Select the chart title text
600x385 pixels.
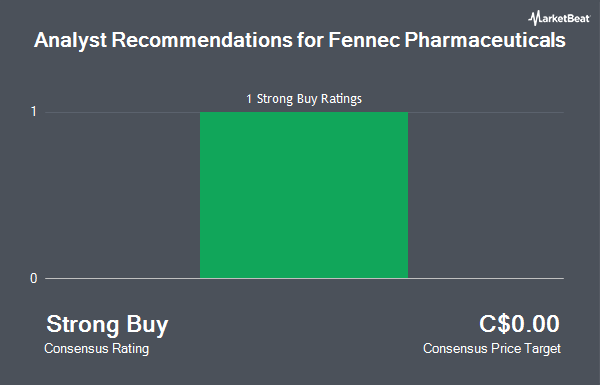click(x=300, y=40)
